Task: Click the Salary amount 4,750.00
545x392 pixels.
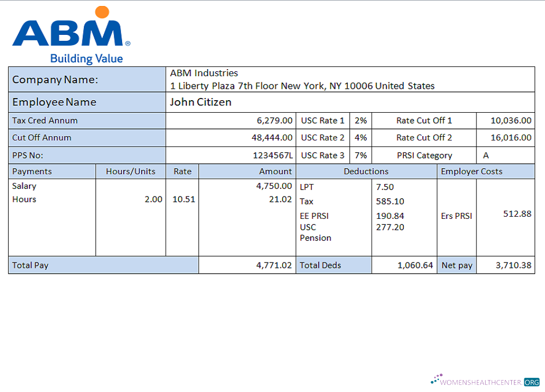Action: coord(274,186)
